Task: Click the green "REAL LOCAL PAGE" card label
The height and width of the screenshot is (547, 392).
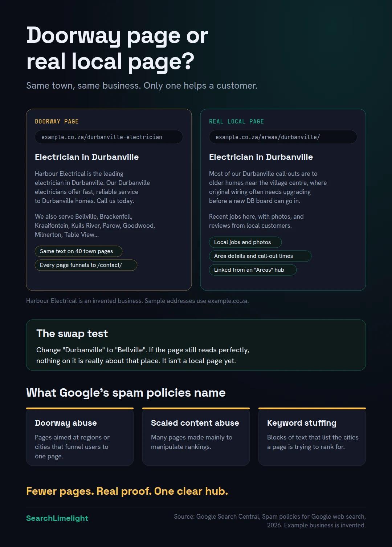Action: click(236, 121)
